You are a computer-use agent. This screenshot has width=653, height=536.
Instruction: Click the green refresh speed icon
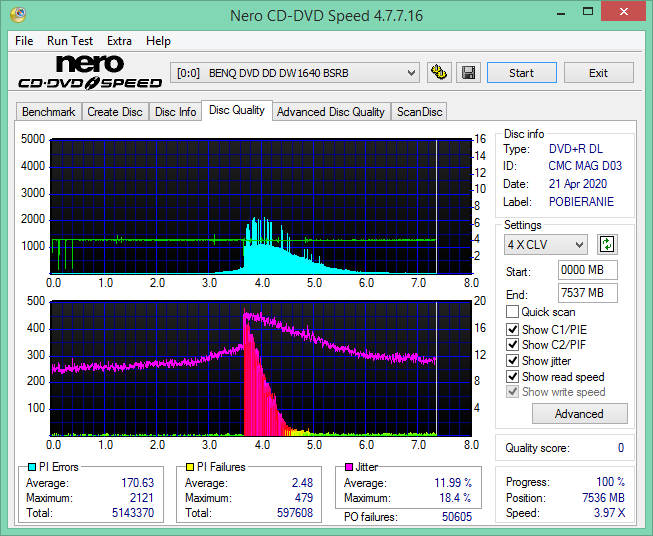[x=607, y=244]
